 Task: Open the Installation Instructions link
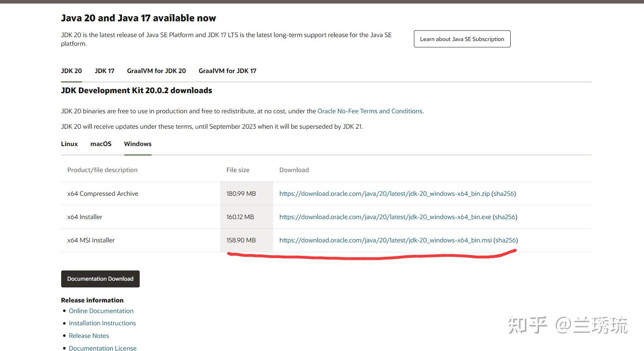click(102, 323)
